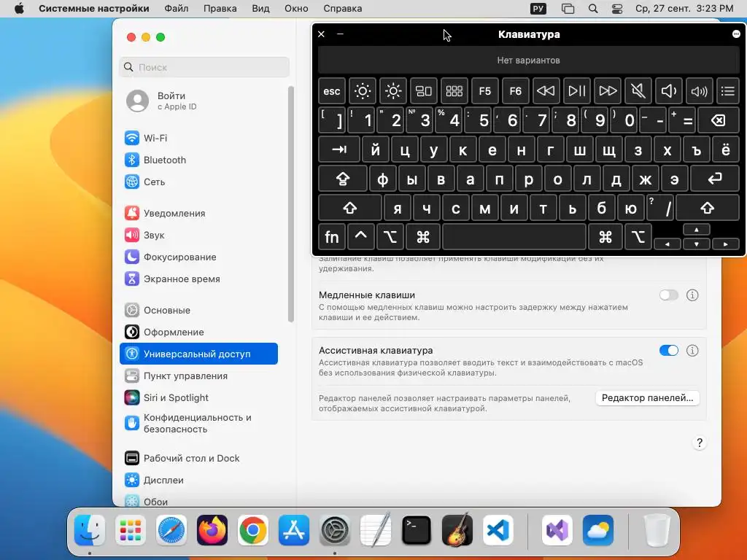Click the F6 key
Viewport: 747px width, 560px height.
516,91
